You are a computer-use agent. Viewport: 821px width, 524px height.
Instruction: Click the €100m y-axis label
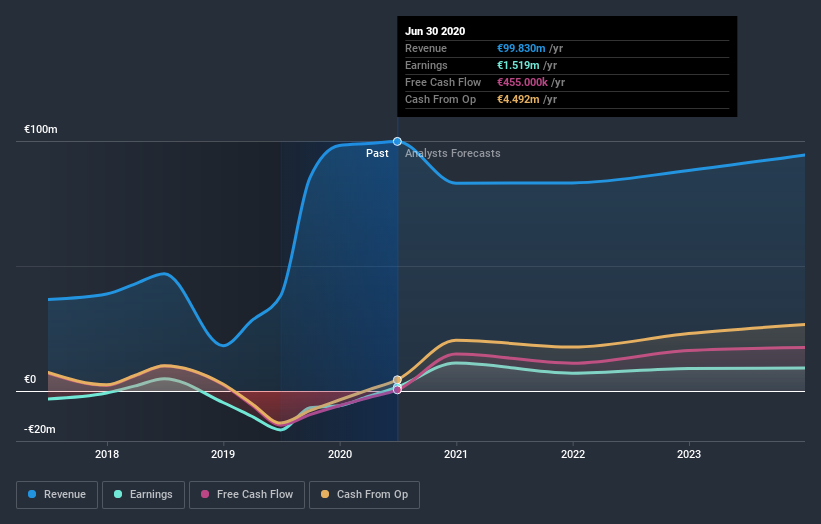(x=41, y=129)
